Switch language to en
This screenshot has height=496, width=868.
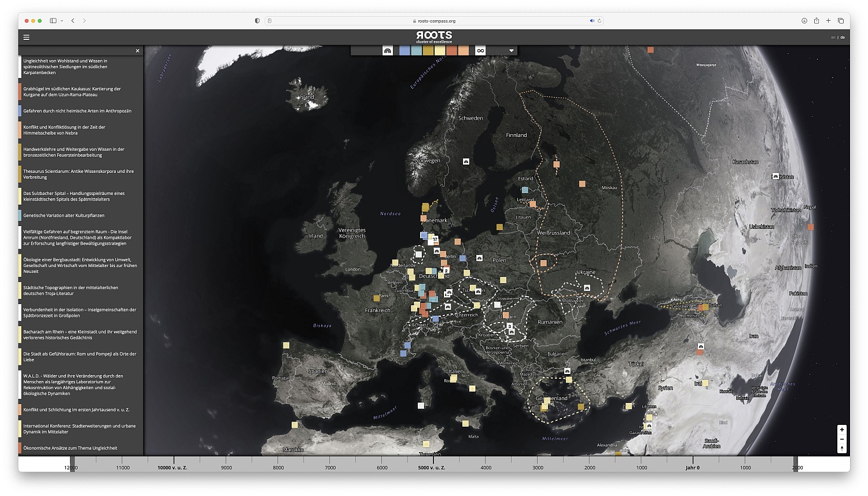832,36
